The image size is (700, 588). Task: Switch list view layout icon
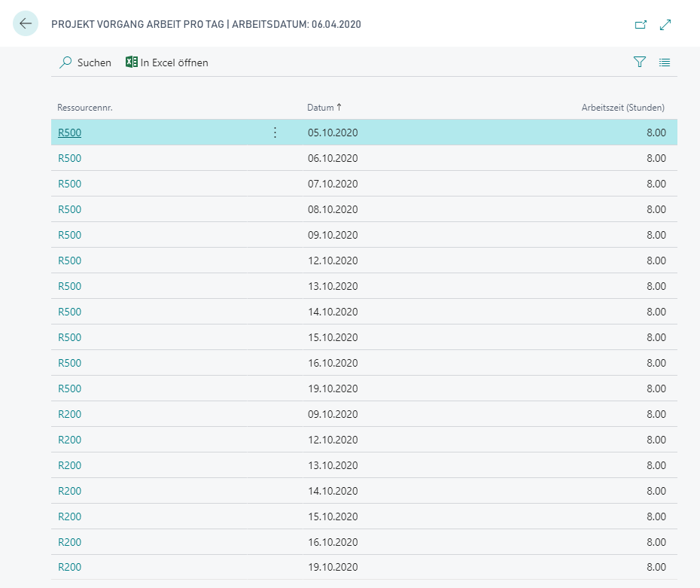665,62
